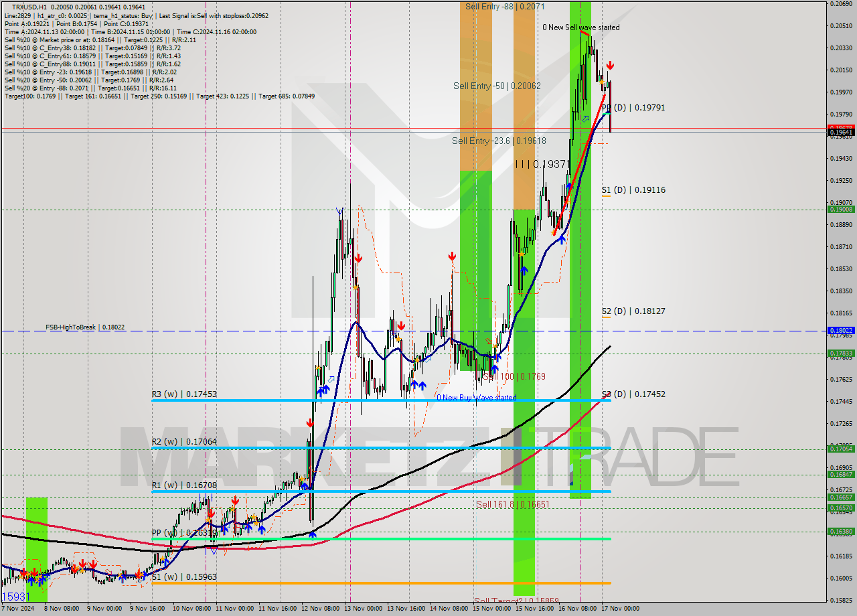Screen dimensions: 857x616
Task: Select the '8 Nov 08:00' time axis label
Action: coord(62,609)
